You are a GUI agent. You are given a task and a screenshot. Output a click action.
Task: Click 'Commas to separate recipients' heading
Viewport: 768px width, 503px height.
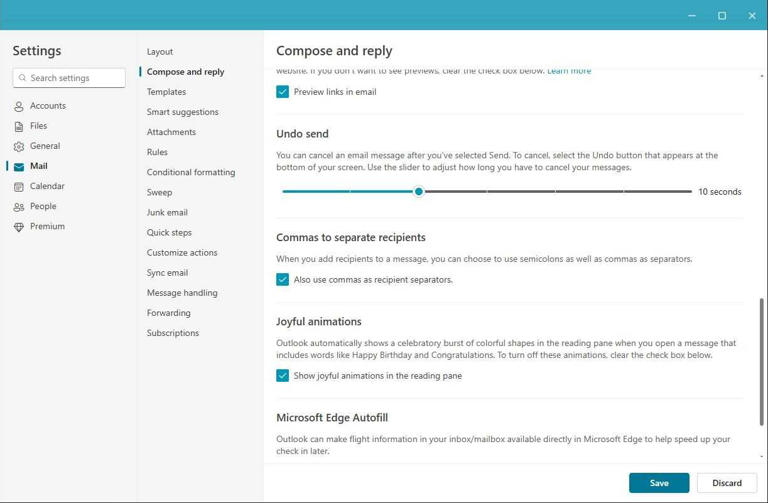[351, 237]
